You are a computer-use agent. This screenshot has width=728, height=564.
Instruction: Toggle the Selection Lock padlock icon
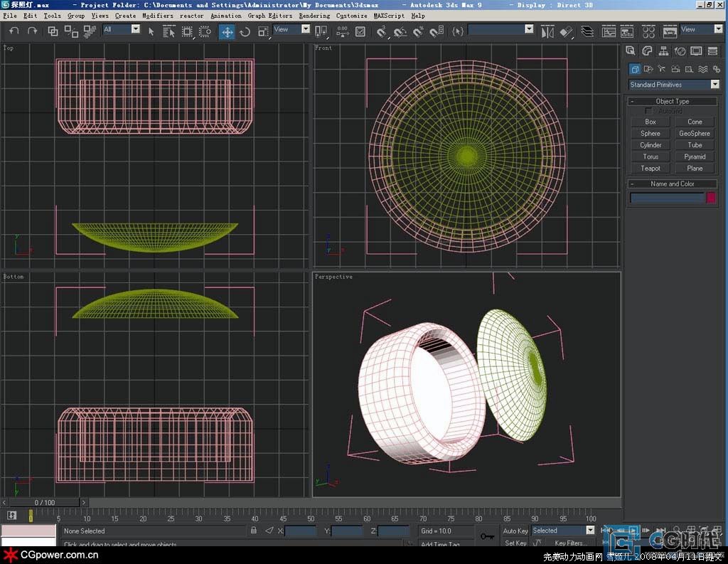tap(254, 530)
